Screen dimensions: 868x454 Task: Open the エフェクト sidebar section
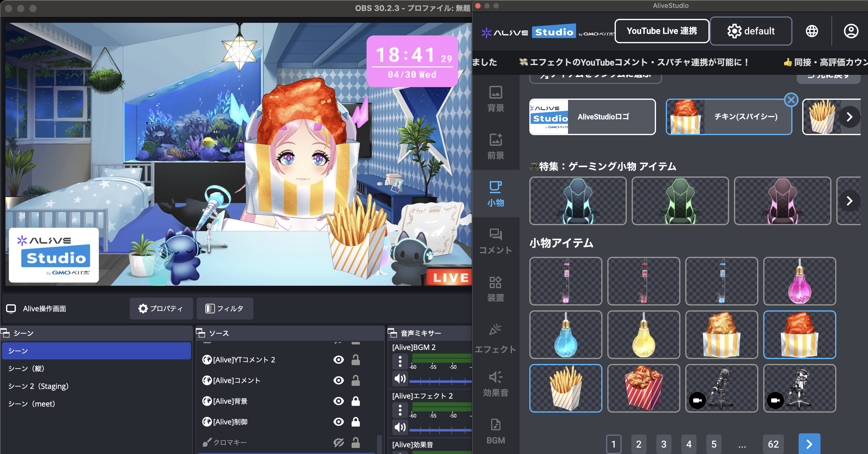[x=495, y=338]
